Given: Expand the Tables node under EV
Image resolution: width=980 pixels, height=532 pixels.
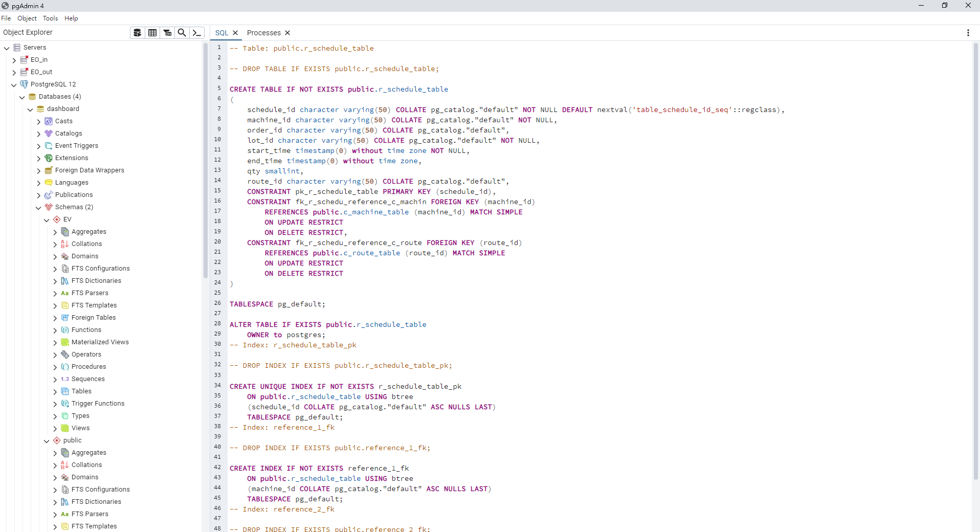Looking at the screenshot, I should (x=55, y=391).
